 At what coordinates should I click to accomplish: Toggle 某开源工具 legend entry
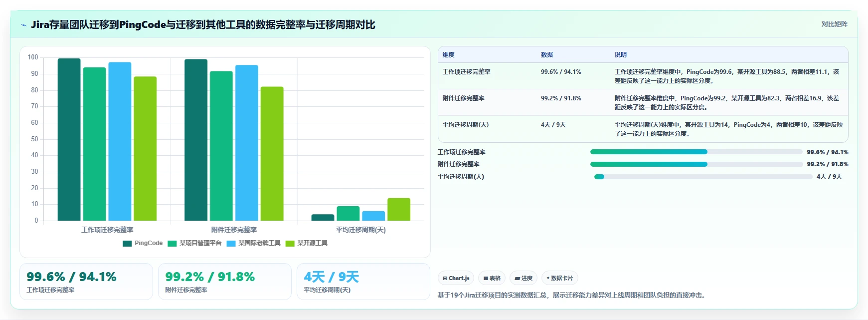[x=306, y=244]
